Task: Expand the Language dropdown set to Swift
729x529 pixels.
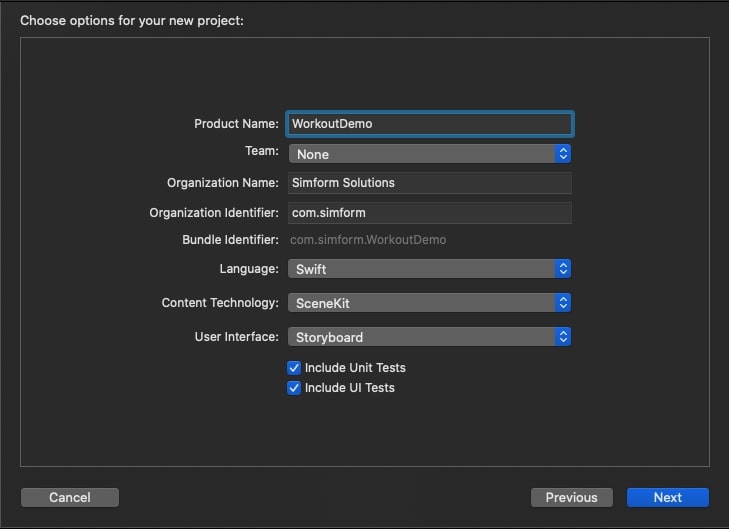Action: pyautogui.click(x=422, y=269)
